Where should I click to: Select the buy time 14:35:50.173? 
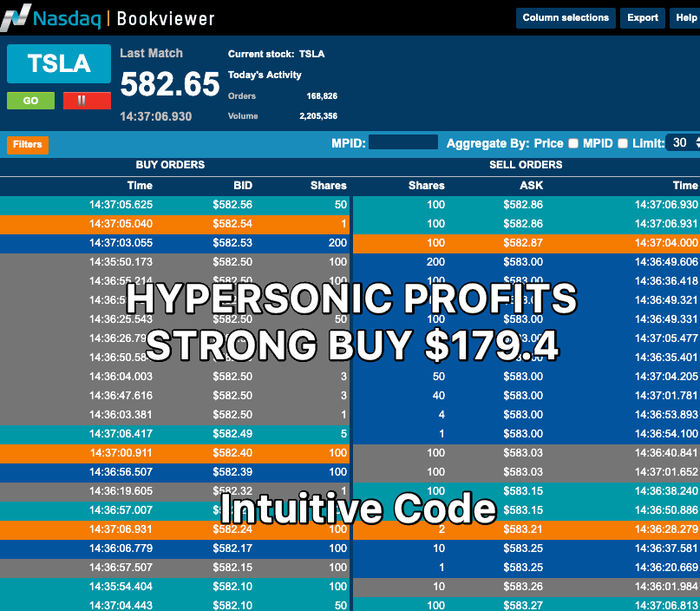[121, 262]
